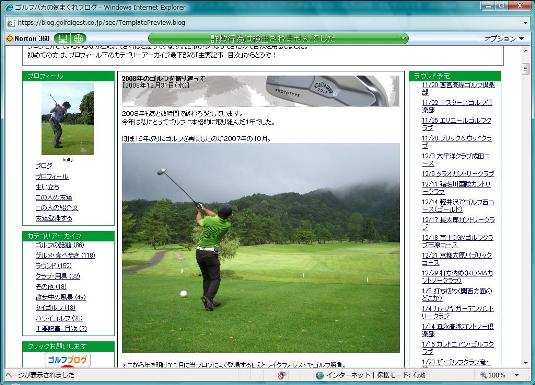
Task: Open the タイゴルフ (18) category link
Action: (56, 308)
